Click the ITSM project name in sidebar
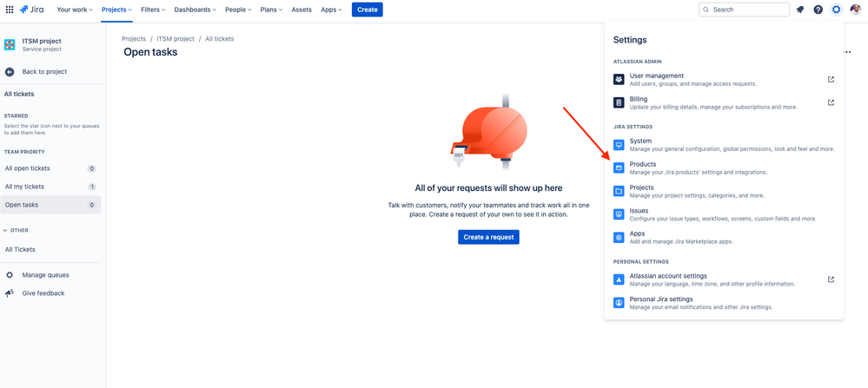 (42, 41)
